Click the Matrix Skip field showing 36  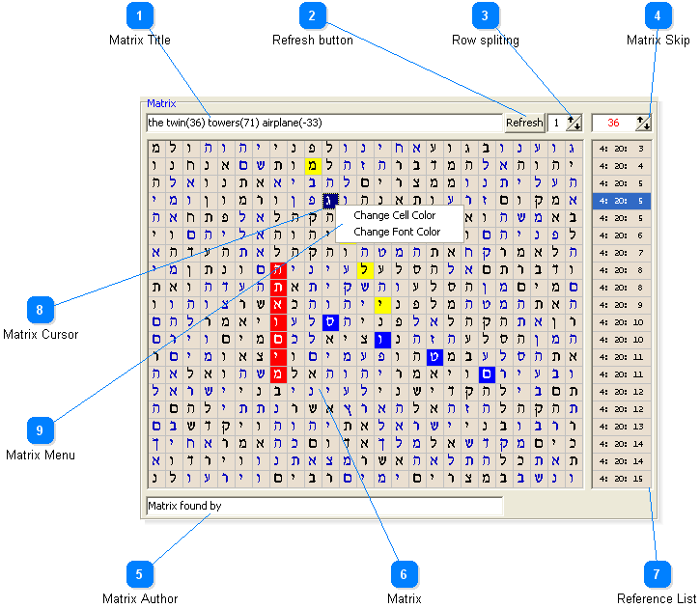tap(614, 123)
